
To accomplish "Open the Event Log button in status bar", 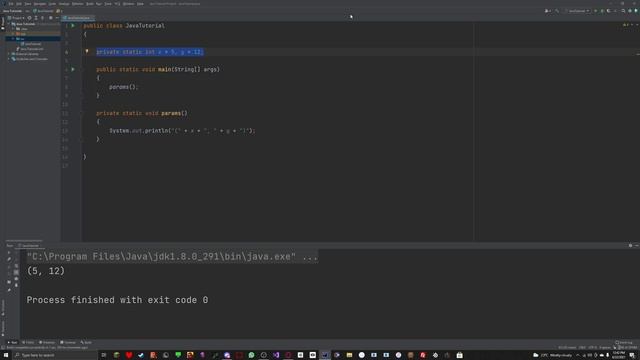I will pyautogui.click(x=624, y=342).
